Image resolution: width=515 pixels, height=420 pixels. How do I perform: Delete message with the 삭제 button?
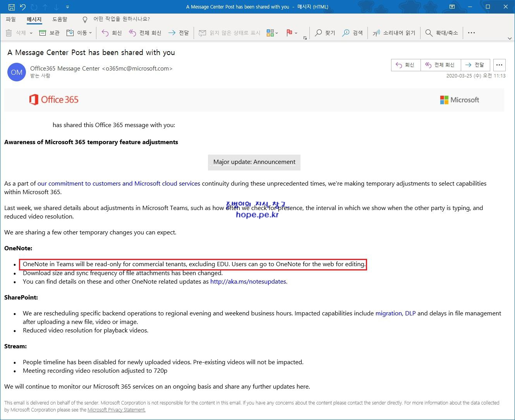(x=16, y=33)
